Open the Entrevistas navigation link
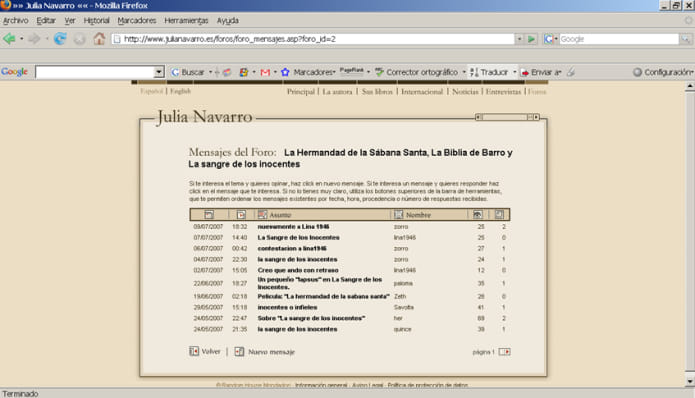 (503, 92)
